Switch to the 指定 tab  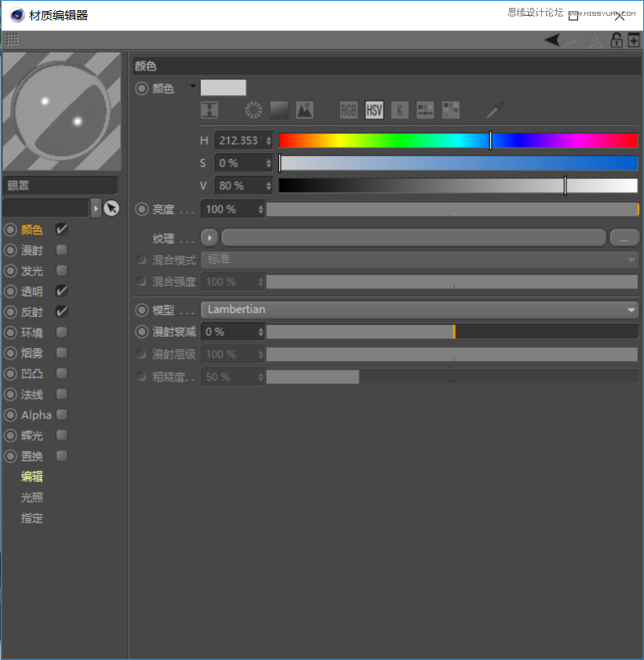pos(32,518)
